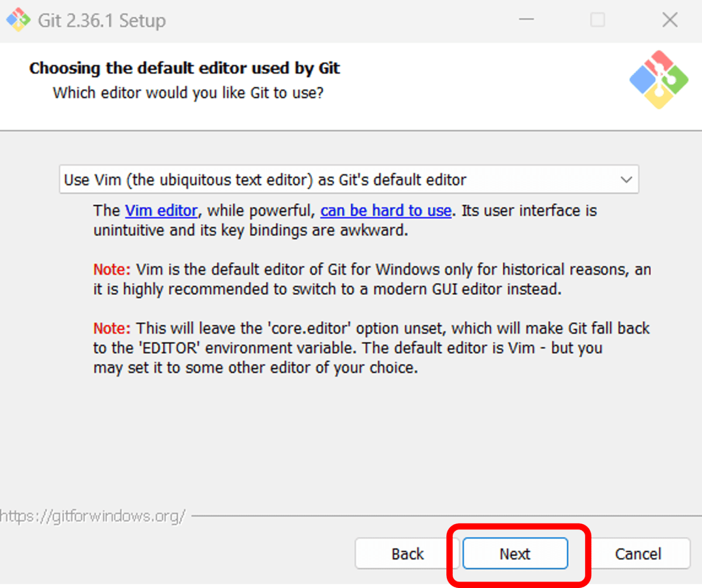Open the default editor dropdown list
702x588 pixels.
(349, 180)
